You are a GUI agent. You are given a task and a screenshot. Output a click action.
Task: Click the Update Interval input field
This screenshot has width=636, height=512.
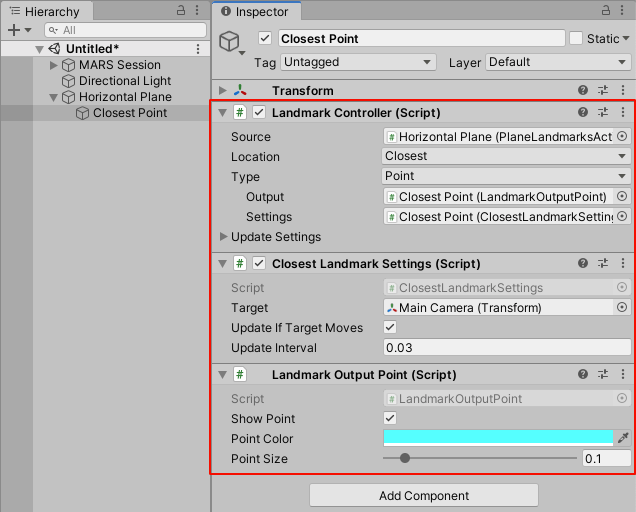[x=507, y=348]
